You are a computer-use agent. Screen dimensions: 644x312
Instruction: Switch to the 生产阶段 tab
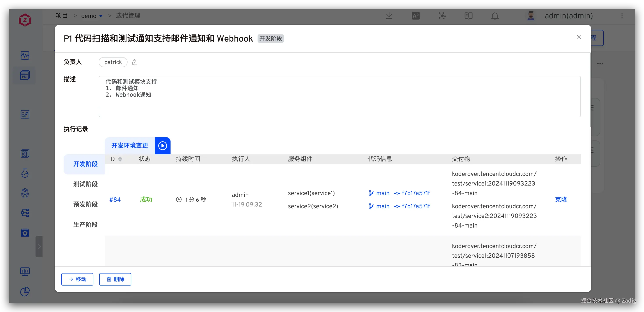click(85, 225)
